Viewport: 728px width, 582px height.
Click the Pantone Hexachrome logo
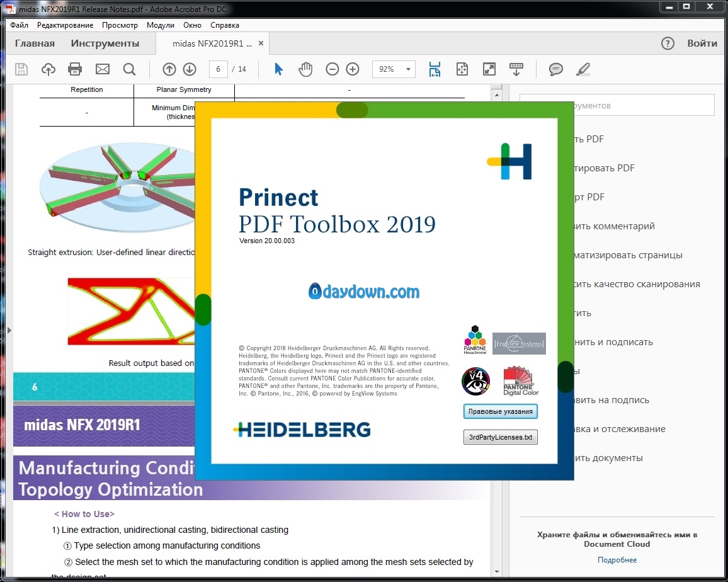coord(474,341)
